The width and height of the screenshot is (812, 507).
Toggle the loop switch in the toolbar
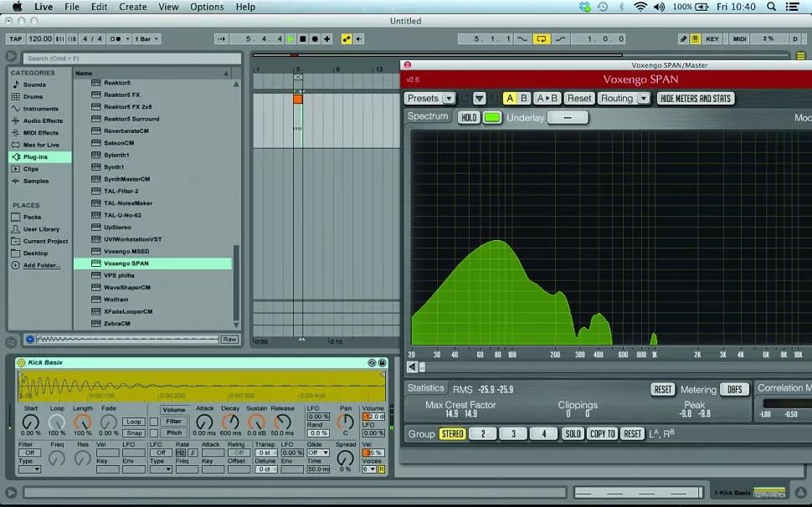pos(541,38)
